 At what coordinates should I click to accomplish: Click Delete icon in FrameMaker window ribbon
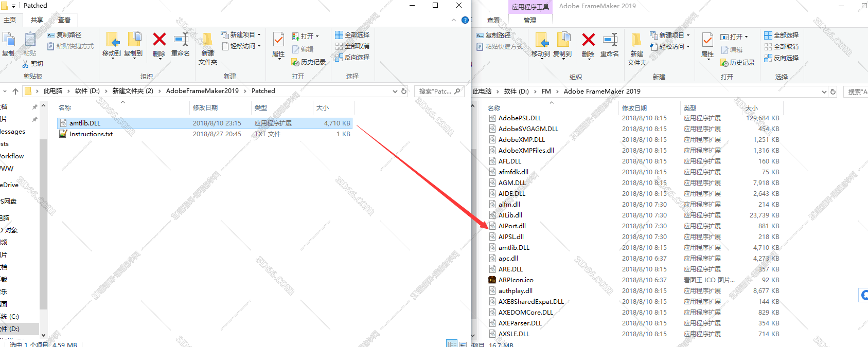pos(589,40)
